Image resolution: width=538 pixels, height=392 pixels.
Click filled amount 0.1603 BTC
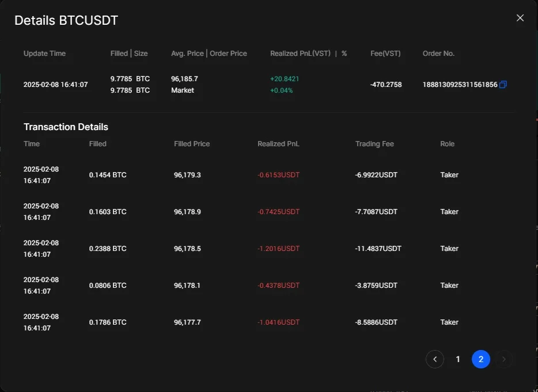[x=108, y=212]
